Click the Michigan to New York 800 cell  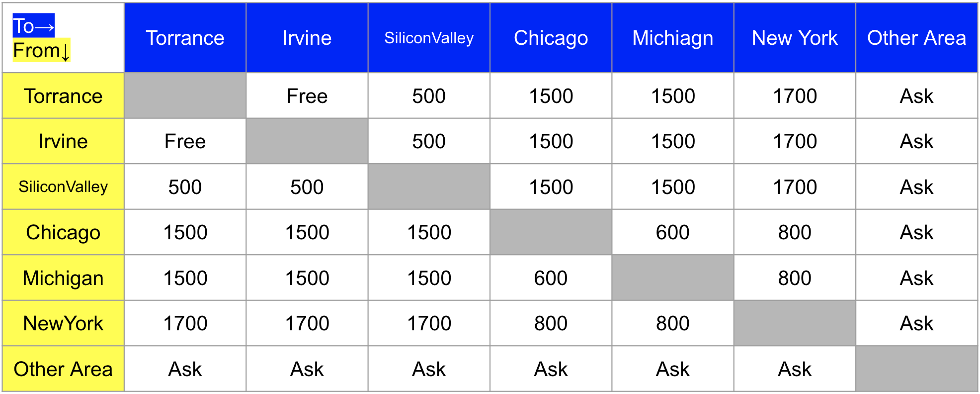tap(794, 278)
